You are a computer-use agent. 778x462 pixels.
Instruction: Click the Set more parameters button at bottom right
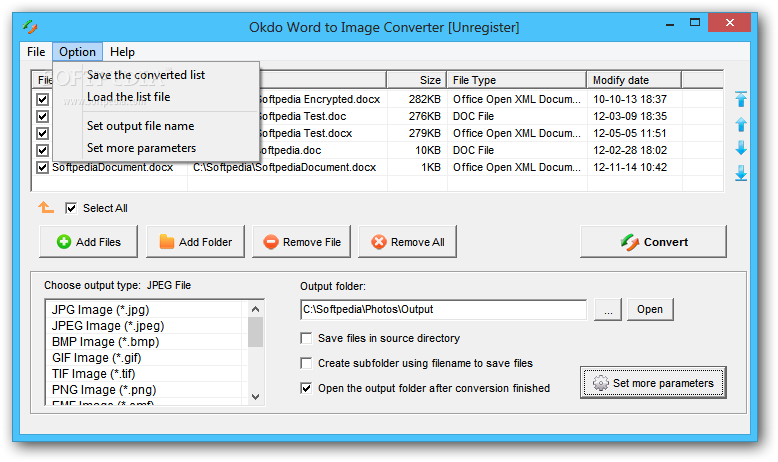click(653, 383)
